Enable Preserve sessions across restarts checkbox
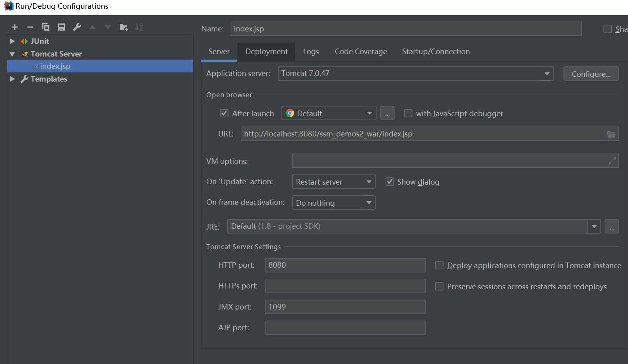This screenshot has height=364, width=628. click(439, 286)
